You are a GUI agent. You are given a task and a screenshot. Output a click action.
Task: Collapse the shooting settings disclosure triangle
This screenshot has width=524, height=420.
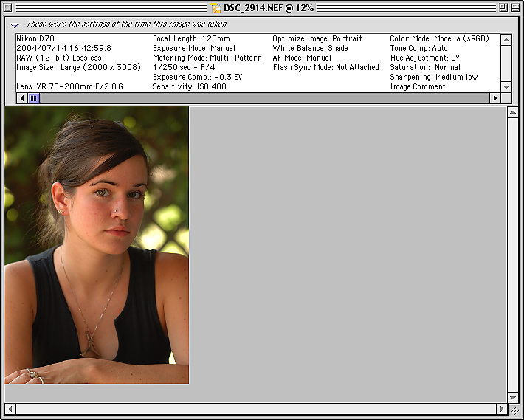(14, 25)
